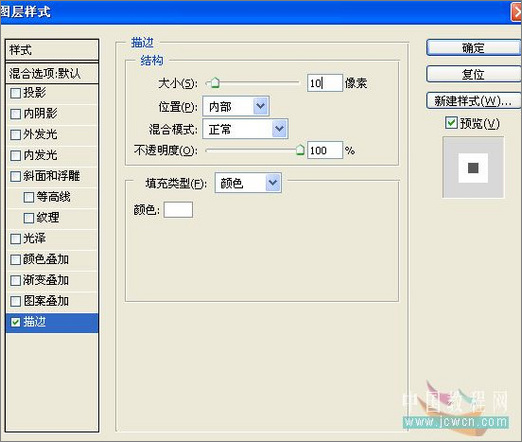
Task: Select the 内发光 style label
Action: point(40,155)
